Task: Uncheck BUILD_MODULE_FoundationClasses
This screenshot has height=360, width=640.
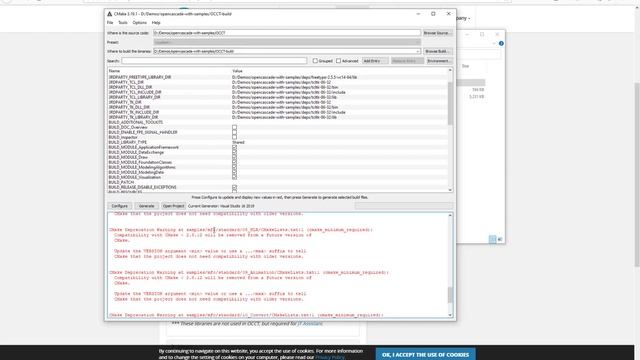Action: (x=234, y=162)
